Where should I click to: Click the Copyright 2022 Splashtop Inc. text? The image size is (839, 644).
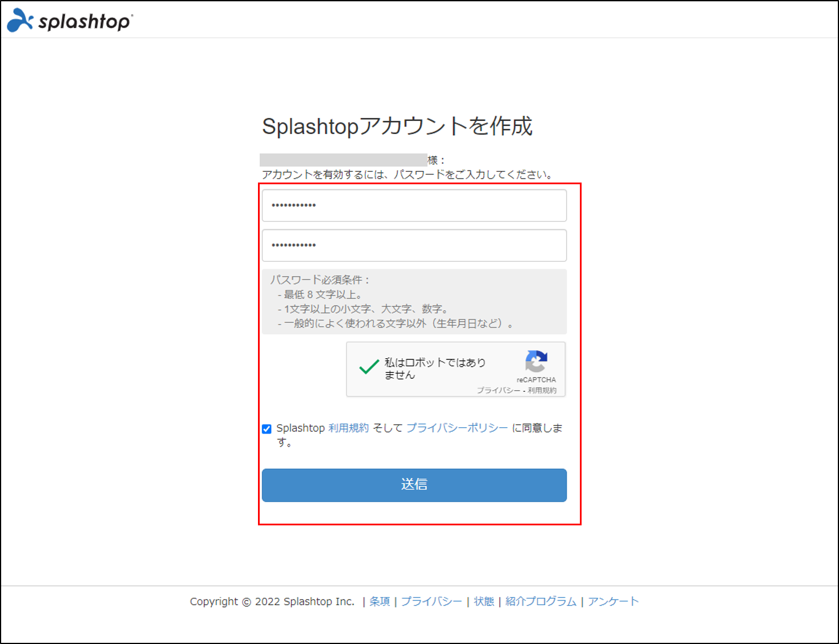[x=272, y=601]
